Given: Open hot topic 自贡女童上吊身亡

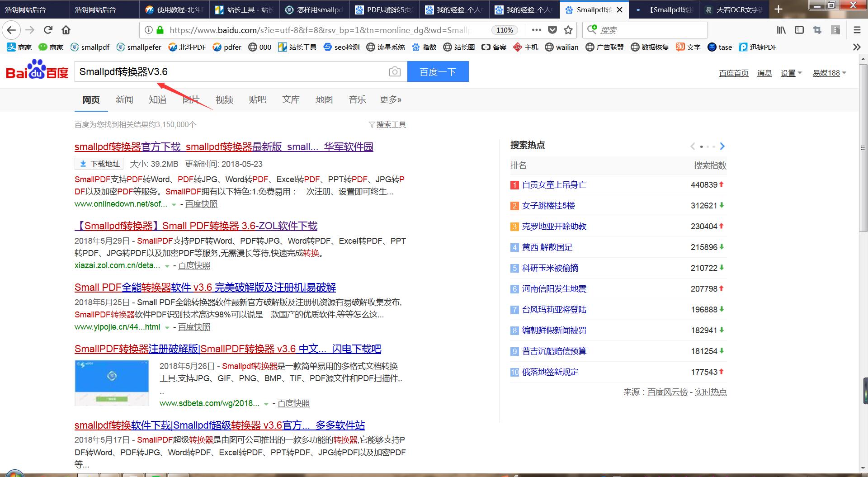Looking at the screenshot, I should click(x=554, y=185).
